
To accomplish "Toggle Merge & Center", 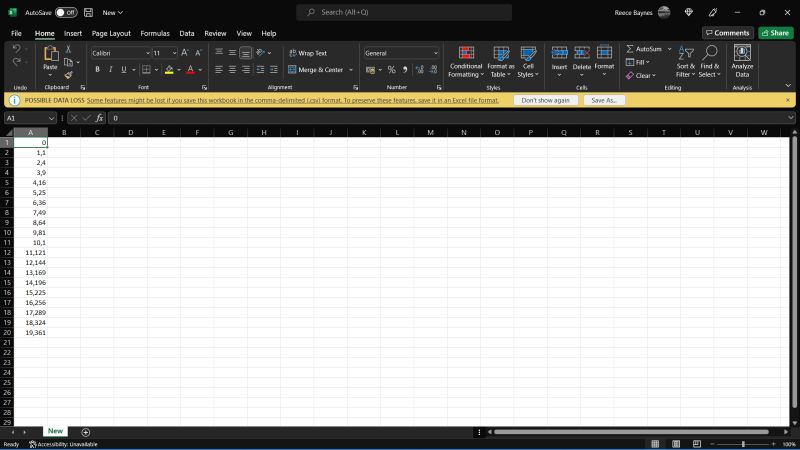I will pos(316,70).
